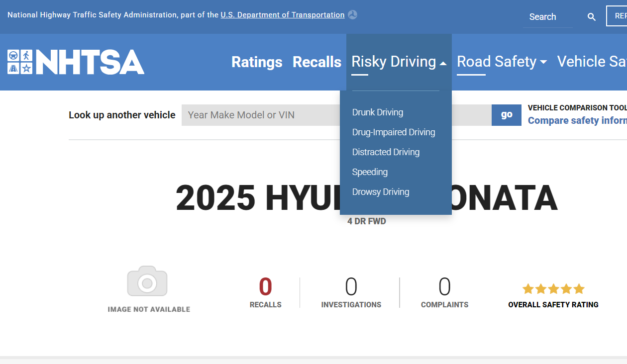
Task: Click the Look up another vehicle label
Action: pyautogui.click(x=122, y=115)
